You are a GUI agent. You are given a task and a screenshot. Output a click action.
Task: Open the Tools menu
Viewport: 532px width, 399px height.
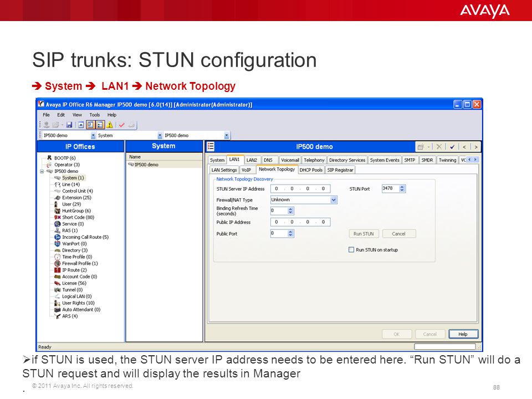[95, 115]
